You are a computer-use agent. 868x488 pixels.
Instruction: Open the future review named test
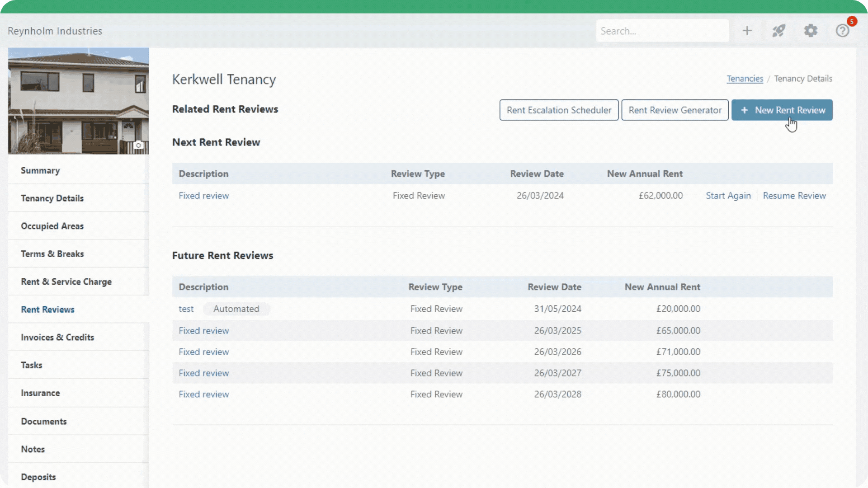186,309
